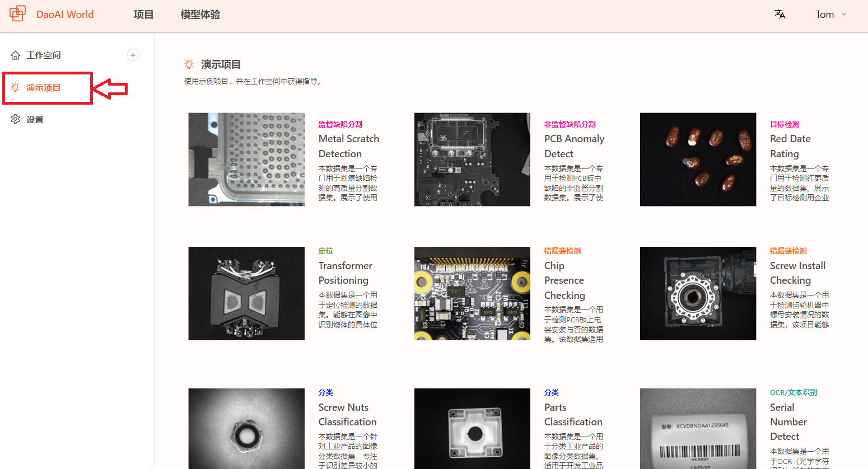Click the Chip Presence Checking title
The width and height of the screenshot is (868, 469).
[x=564, y=280]
